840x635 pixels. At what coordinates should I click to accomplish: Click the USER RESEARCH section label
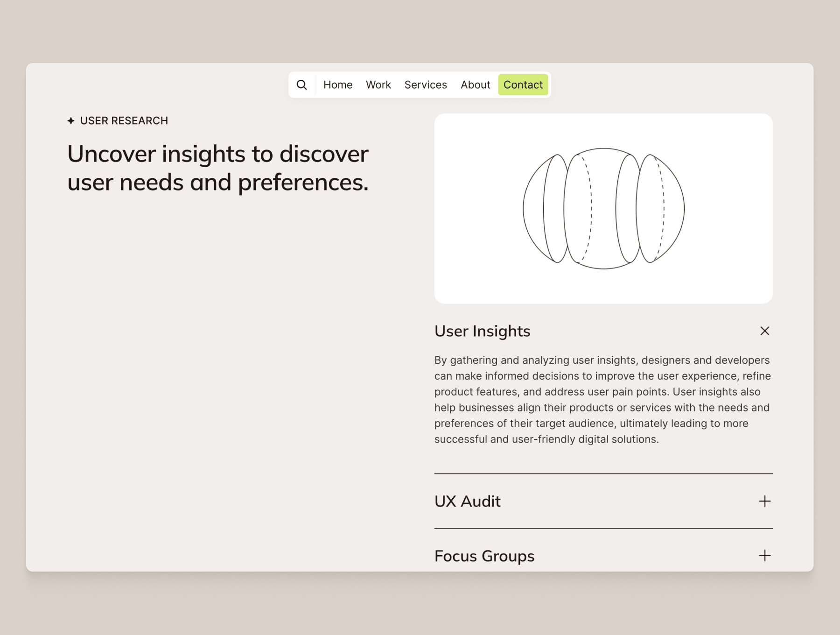point(124,121)
